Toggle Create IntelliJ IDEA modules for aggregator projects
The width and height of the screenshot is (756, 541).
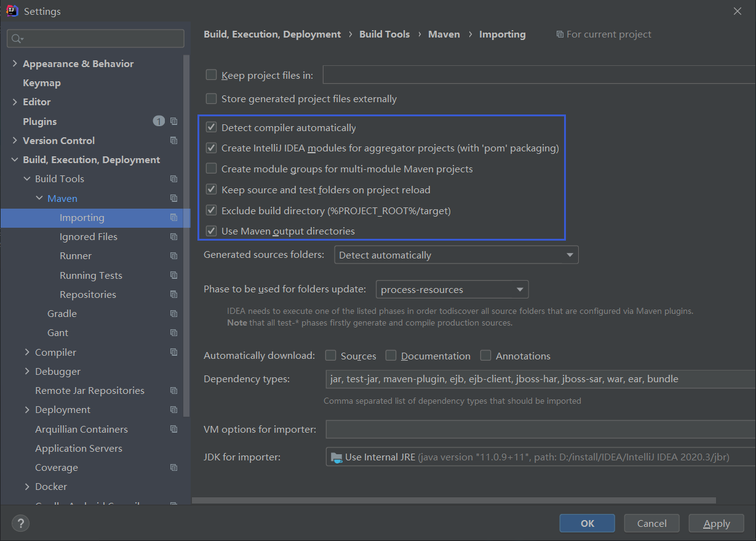point(212,148)
